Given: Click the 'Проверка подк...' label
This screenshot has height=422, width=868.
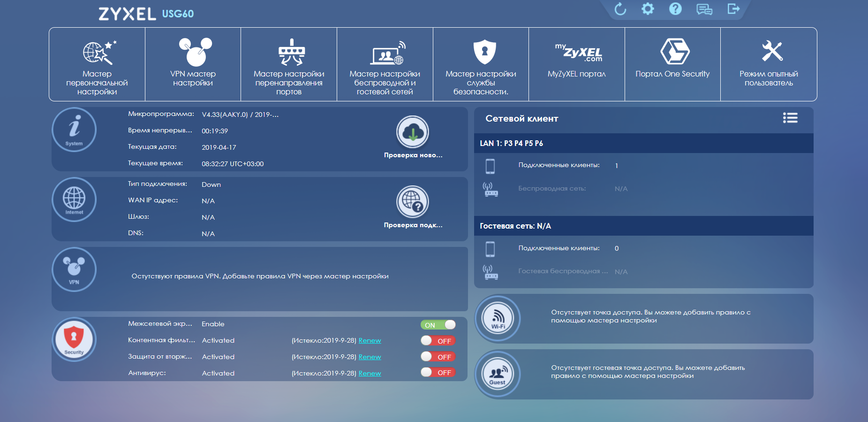Looking at the screenshot, I should tap(413, 225).
